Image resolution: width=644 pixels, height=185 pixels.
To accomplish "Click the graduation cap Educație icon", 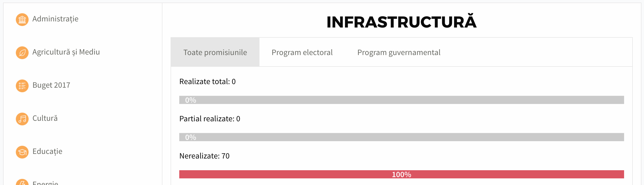I will click(22, 152).
